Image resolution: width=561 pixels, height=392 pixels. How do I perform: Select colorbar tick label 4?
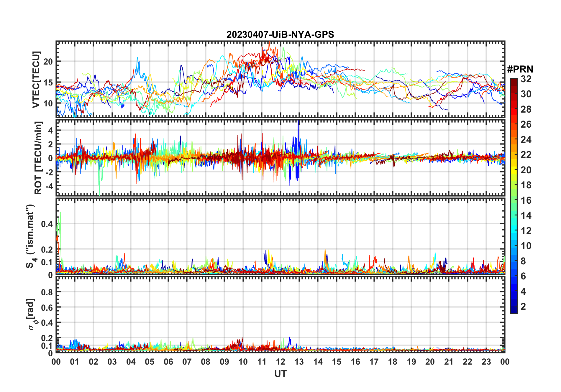tap(523, 291)
